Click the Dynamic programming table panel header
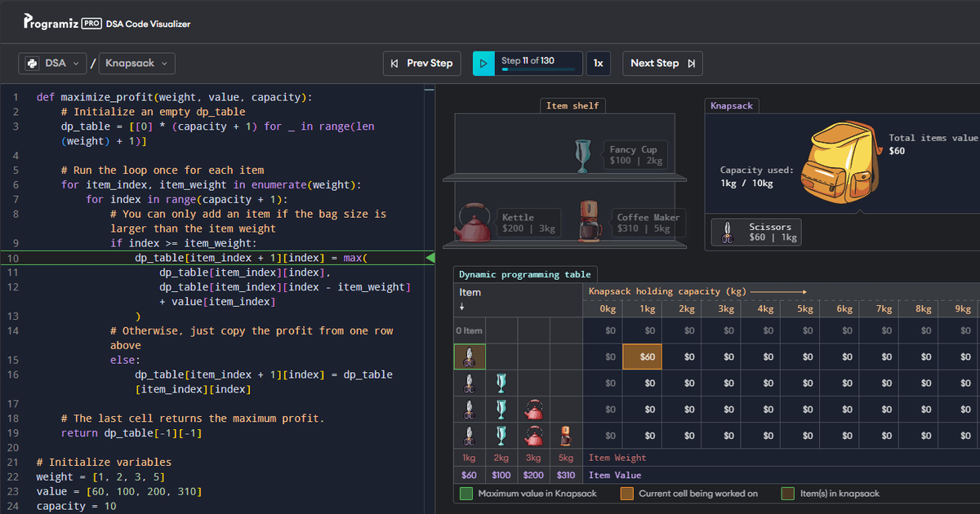 (x=525, y=274)
